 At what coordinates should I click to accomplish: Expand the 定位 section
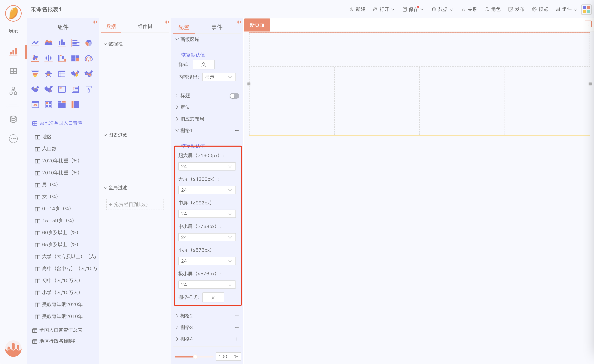pyautogui.click(x=183, y=107)
